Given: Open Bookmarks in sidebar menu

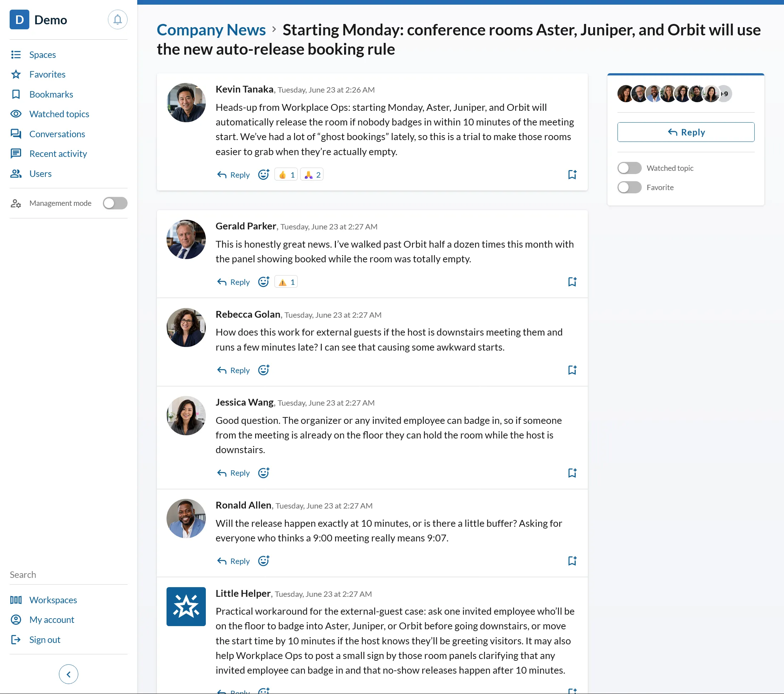Looking at the screenshot, I should click(51, 94).
